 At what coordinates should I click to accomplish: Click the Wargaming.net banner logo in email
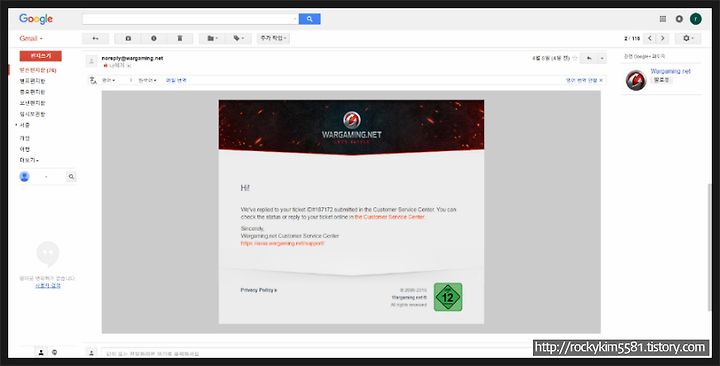[x=351, y=127]
